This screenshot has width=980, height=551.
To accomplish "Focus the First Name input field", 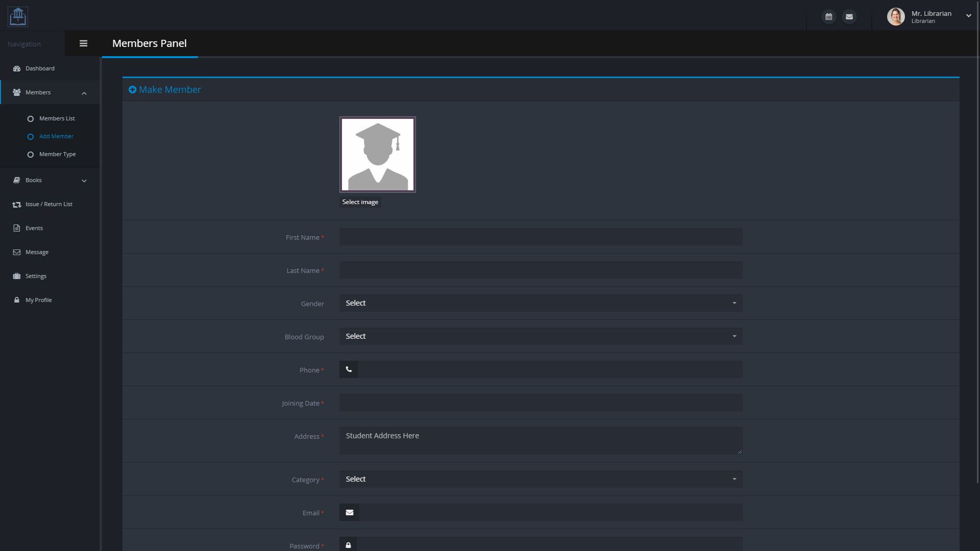I will [541, 237].
